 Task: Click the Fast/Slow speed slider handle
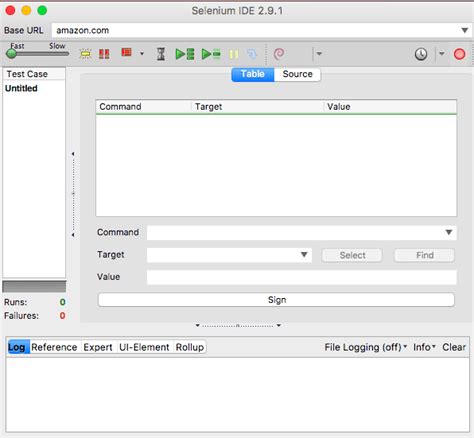(x=11, y=53)
